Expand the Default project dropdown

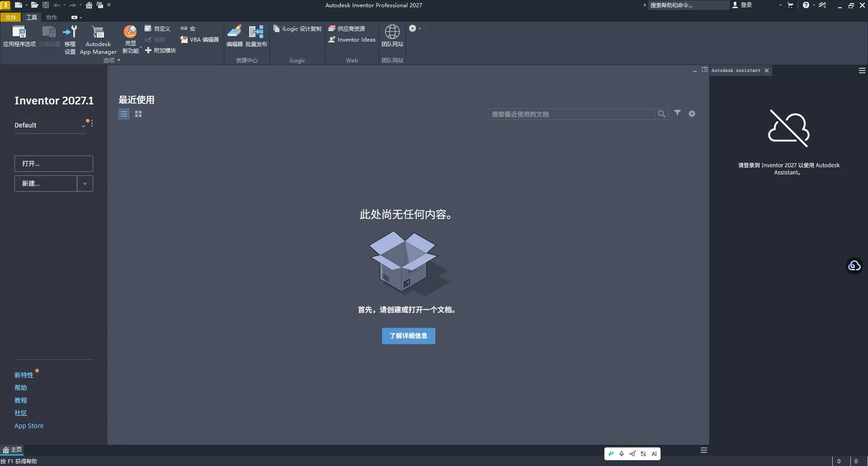pyautogui.click(x=84, y=126)
